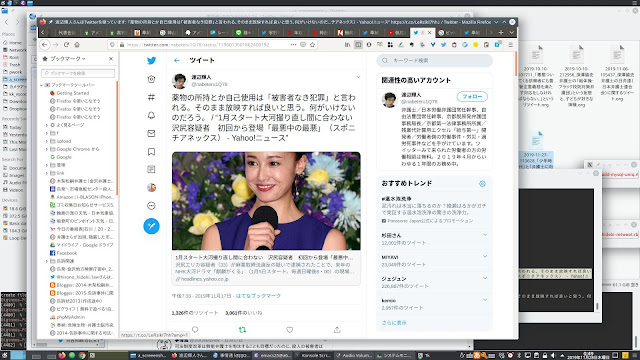Screen dimensions: 640x360
Task: Toggle the Firefox sidebar toolbar button
Action: (x=358, y=44)
